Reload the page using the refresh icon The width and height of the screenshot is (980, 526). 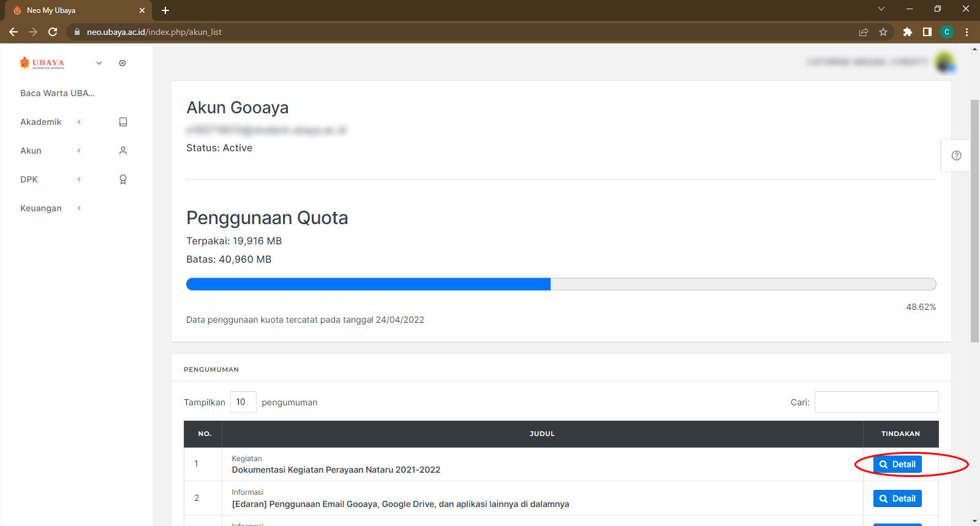[53, 32]
